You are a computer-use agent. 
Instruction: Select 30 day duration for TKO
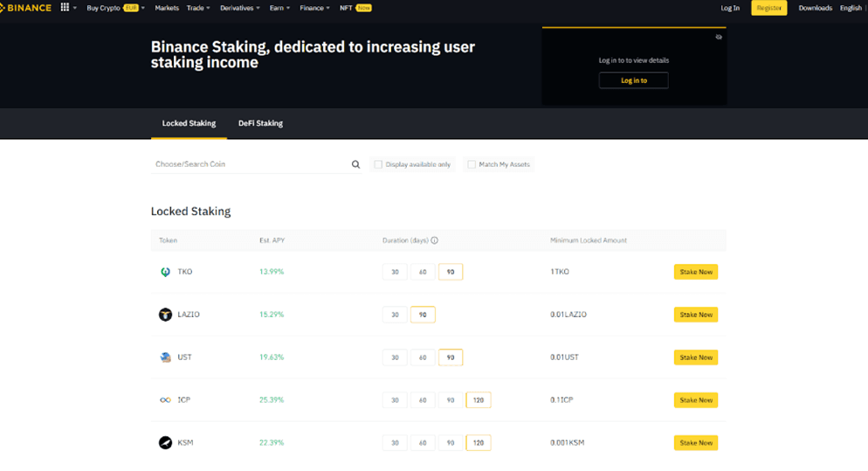click(x=395, y=272)
